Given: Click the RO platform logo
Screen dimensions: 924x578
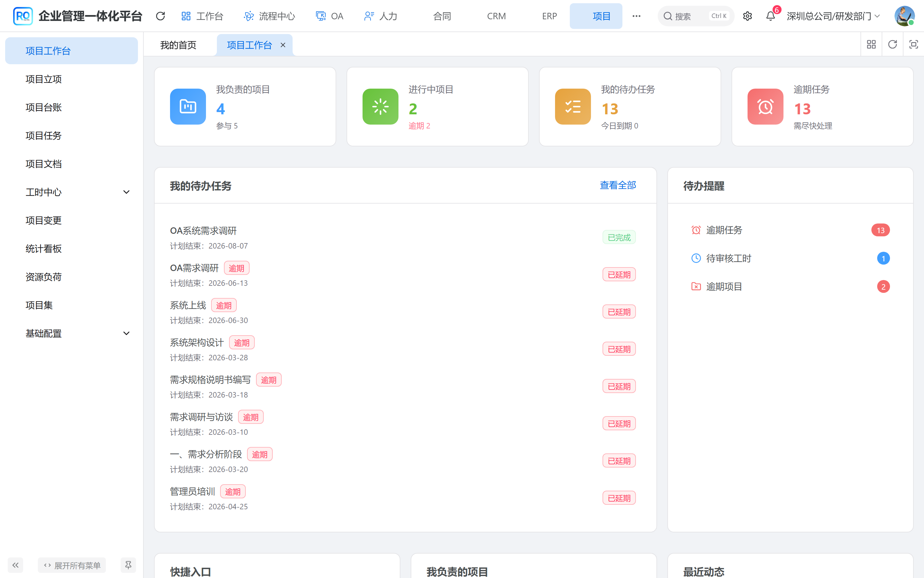Looking at the screenshot, I should point(22,16).
